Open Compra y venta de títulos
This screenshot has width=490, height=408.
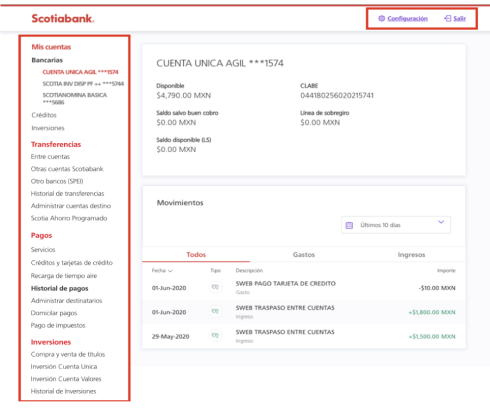pos(68,354)
